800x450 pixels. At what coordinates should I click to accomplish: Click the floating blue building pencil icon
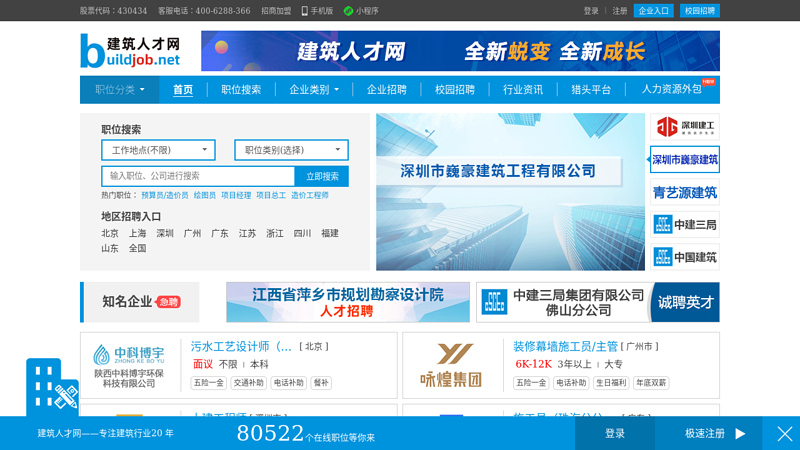[52, 387]
